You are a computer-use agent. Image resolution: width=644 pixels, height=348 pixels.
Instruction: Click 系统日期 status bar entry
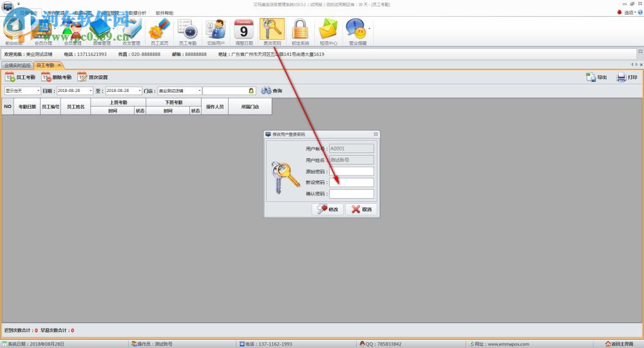click(x=33, y=344)
